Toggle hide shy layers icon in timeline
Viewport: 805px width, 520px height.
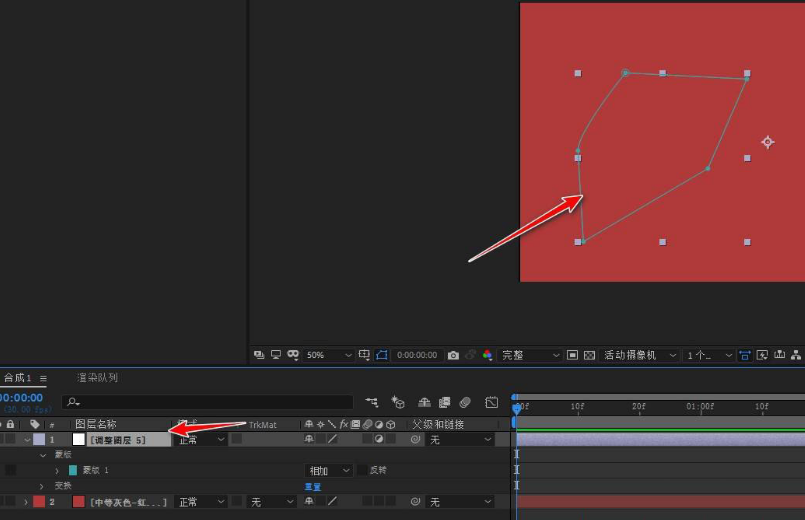(424, 402)
